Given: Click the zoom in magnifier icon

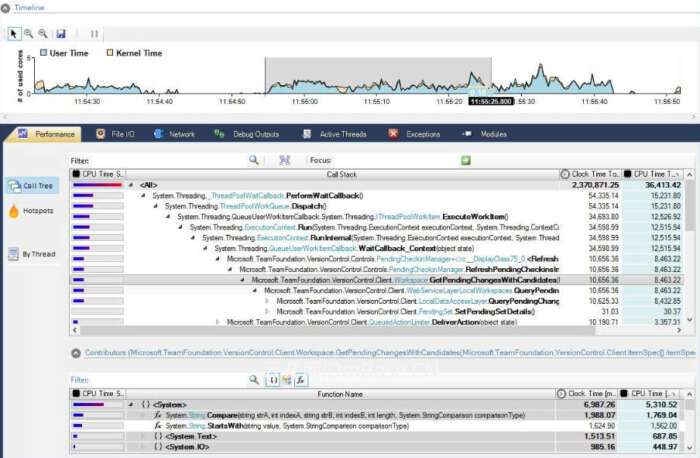Looking at the screenshot, I should click(x=29, y=34).
